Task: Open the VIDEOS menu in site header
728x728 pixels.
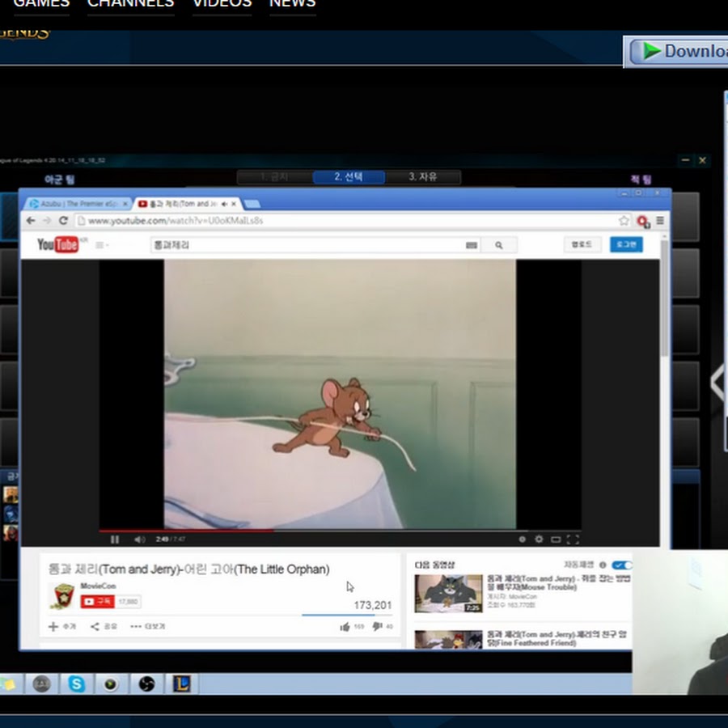Action: (x=222, y=4)
